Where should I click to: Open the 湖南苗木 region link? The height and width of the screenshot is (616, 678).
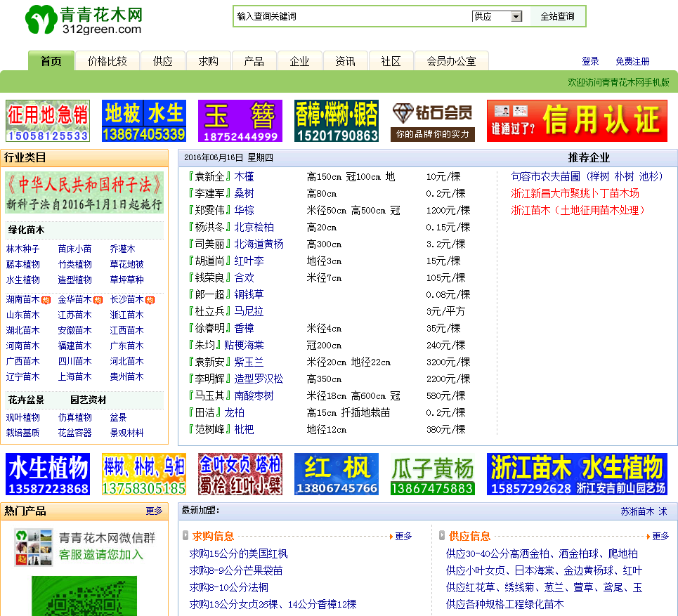pos(23,299)
